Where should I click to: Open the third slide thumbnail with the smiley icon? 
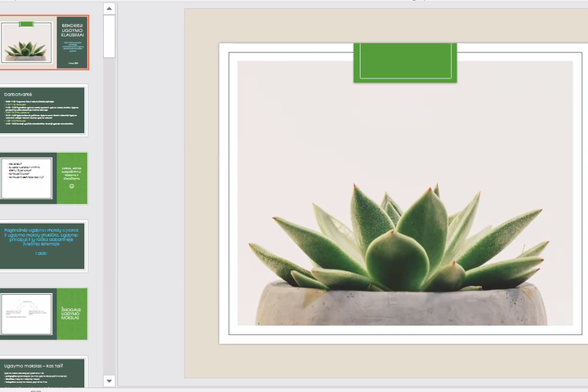pyautogui.click(x=43, y=178)
